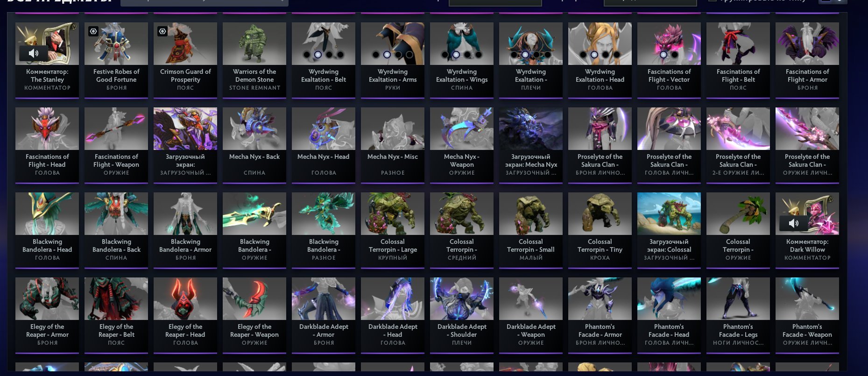The width and height of the screenshot is (868, 376).
Task: Open the Colossal Terrorpin loading screen item
Action: click(x=669, y=230)
